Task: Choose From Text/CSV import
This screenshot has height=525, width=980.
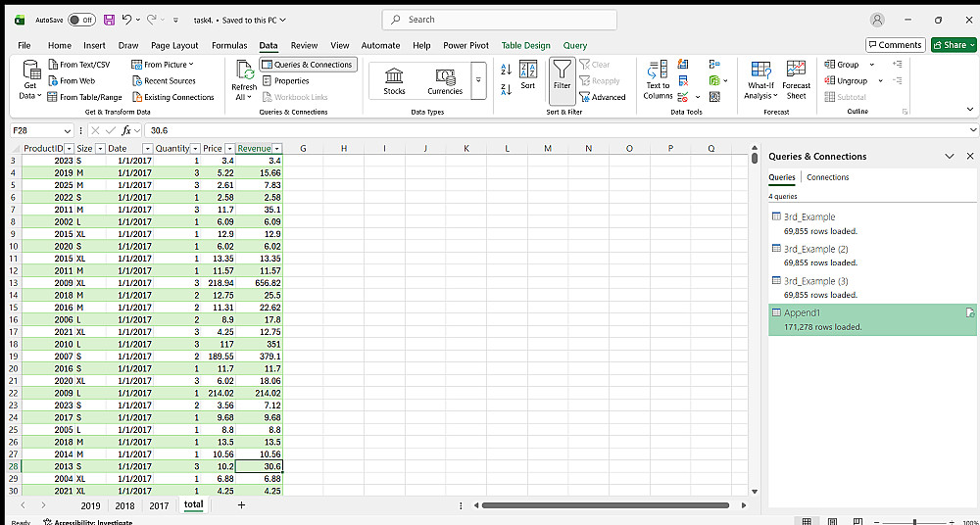Action: [x=78, y=65]
